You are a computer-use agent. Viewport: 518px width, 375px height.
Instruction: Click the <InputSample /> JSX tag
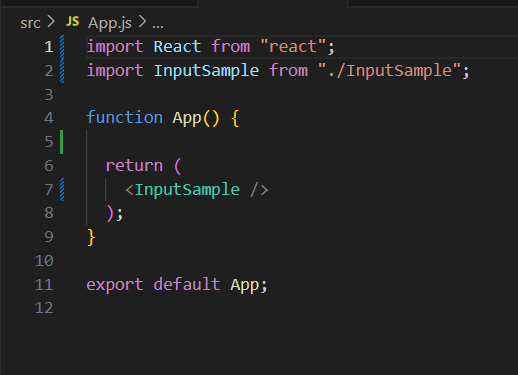pyautogui.click(x=197, y=190)
